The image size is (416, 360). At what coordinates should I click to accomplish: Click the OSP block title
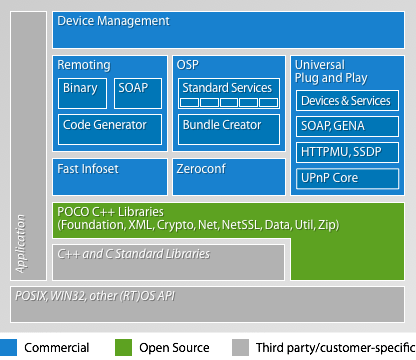[x=188, y=65]
